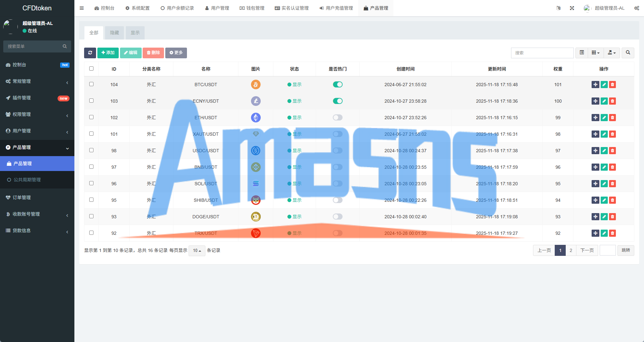The image size is (644, 342).
Task: Expand 常规管理 in sidebar
Action: coord(37,81)
